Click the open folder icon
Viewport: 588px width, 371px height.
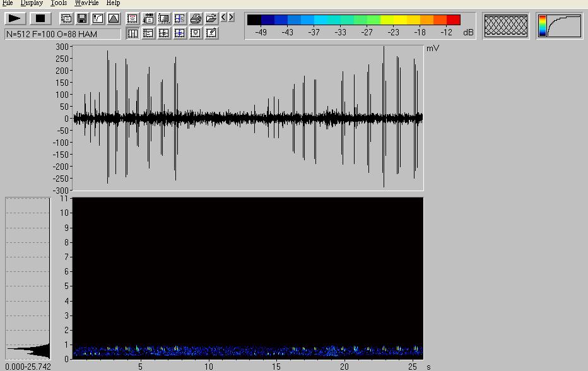pos(211,19)
